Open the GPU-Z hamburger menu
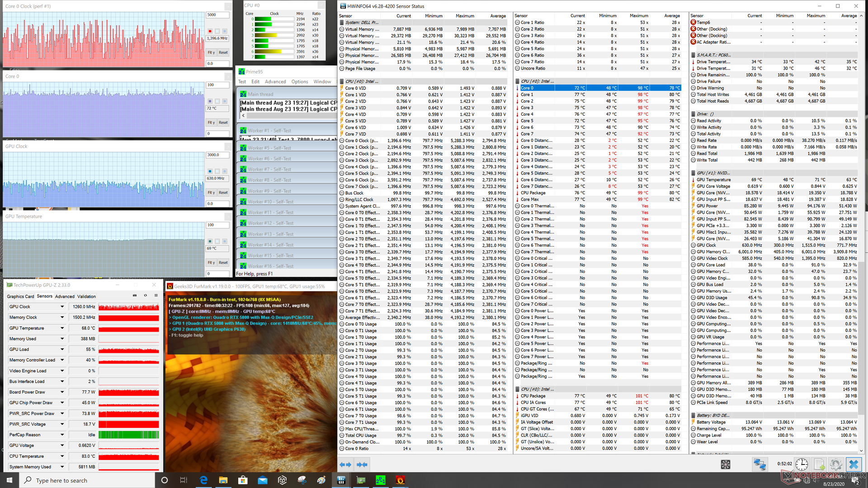The width and height of the screenshot is (868, 488). pyautogui.click(x=156, y=296)
